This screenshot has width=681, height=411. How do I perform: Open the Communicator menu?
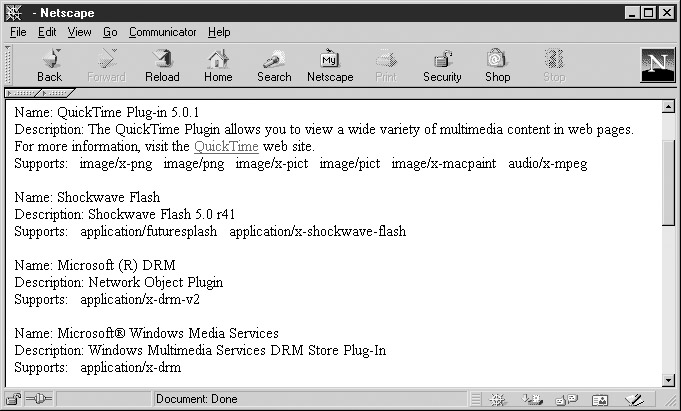(164, 32)
